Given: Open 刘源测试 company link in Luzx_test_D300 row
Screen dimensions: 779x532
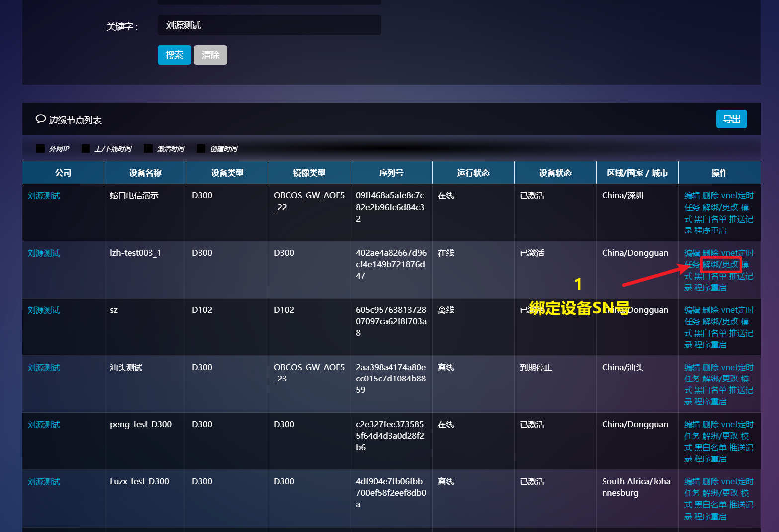Looking at the screenshot, I should 44,482.
